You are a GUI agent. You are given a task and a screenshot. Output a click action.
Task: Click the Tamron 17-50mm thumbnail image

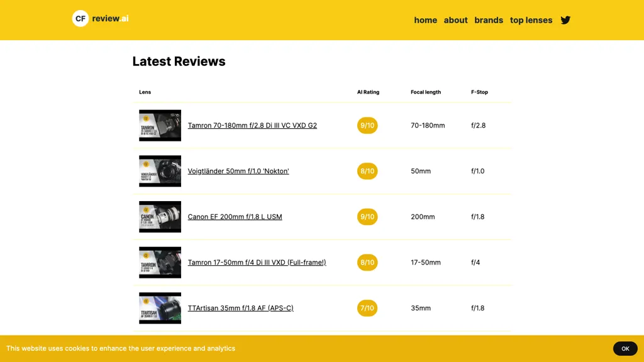(160, 263)
